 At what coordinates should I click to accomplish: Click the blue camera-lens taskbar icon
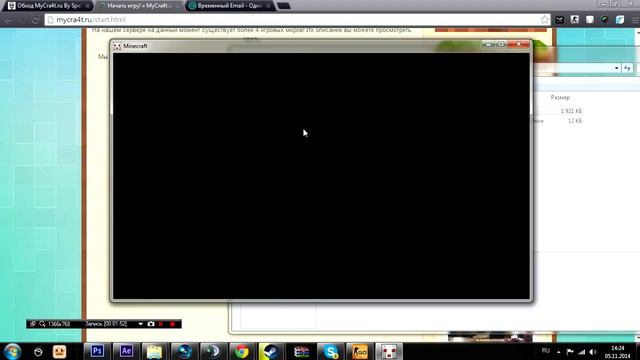coord(184,351)
